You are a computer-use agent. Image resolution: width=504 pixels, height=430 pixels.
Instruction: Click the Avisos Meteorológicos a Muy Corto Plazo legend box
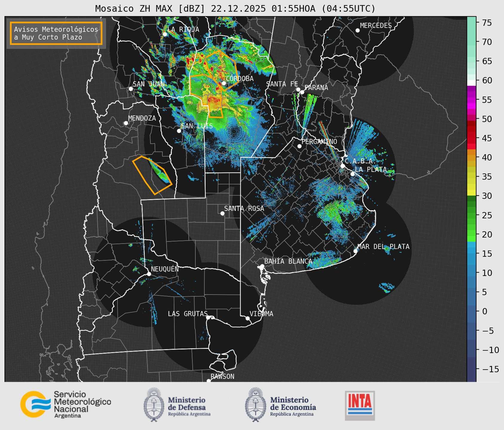coord(56,33)
